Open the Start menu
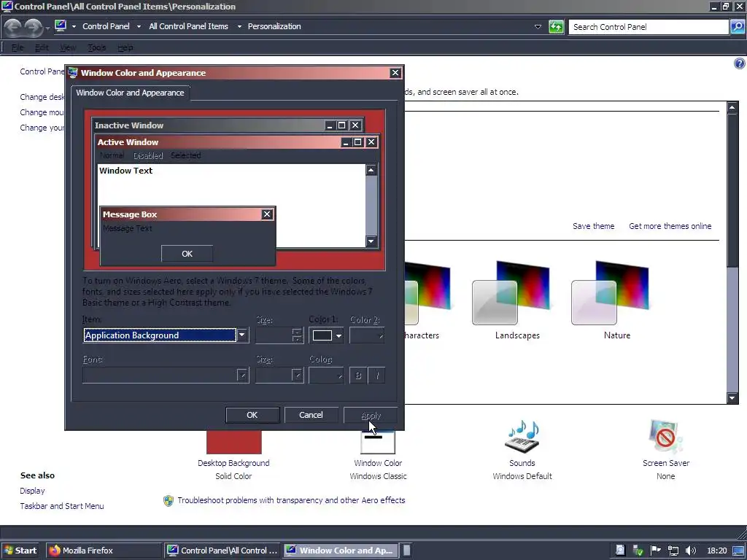 tap(21, 551)
